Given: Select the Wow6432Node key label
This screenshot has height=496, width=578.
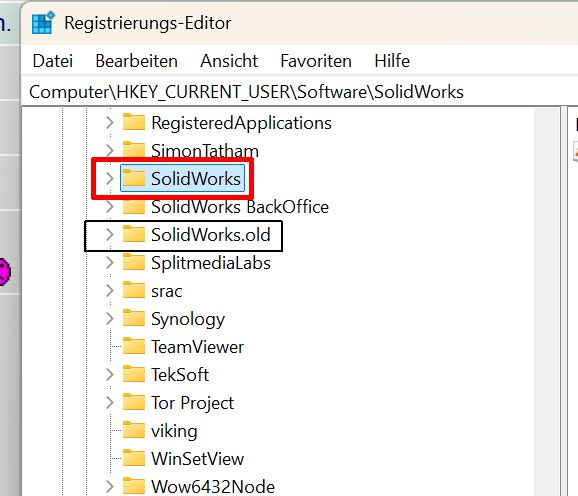Looking at the screenshot, I should click(x=213, y=486).
